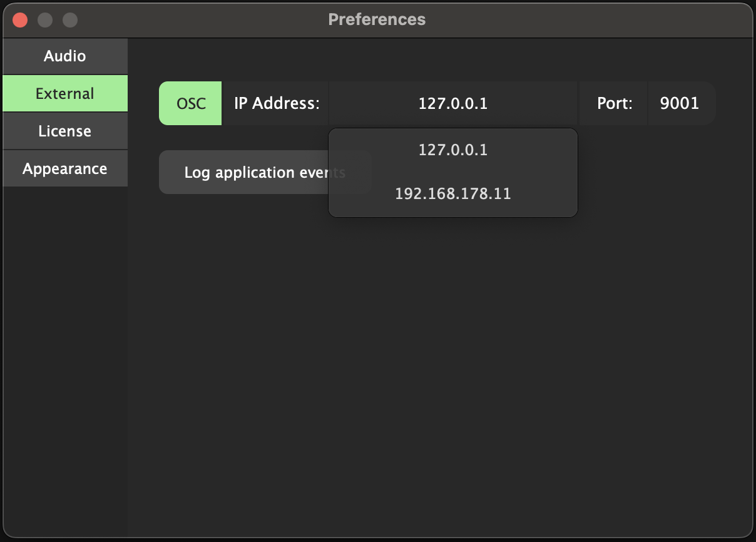756x542 pixels.
Task: Click the Port: label
Action: (x=614, y=103)
